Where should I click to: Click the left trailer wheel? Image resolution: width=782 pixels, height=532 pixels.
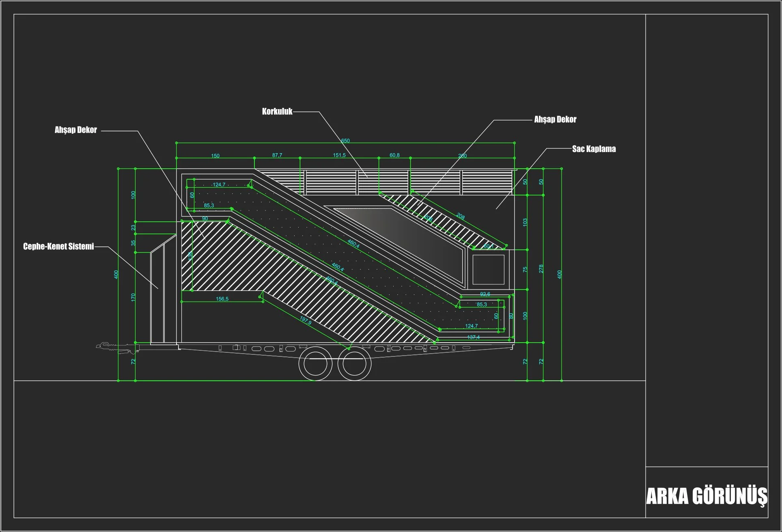[315, 364]
